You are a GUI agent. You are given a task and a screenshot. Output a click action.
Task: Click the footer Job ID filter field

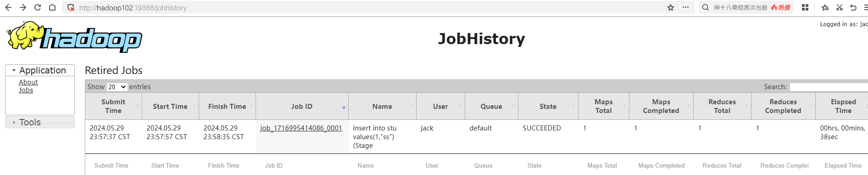click(x=302, y=166)
